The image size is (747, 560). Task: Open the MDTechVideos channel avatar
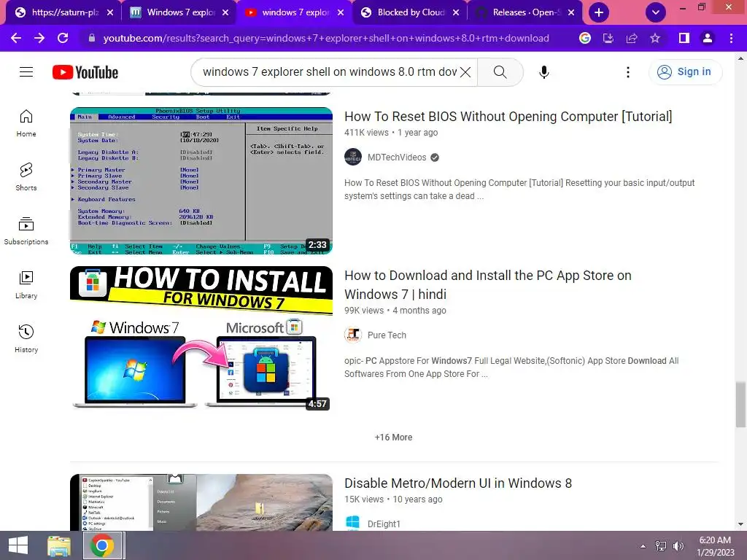[353, 157]
